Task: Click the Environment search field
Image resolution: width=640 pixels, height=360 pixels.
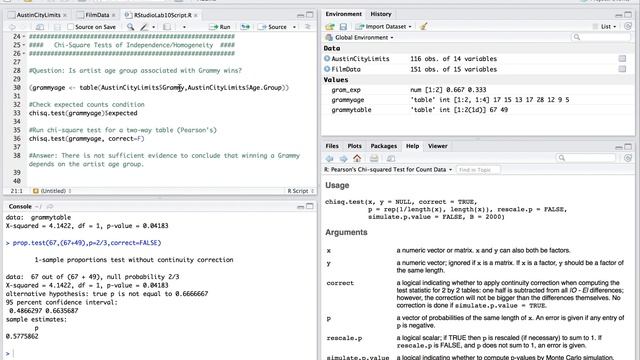Action: click(x=601, y=37)
